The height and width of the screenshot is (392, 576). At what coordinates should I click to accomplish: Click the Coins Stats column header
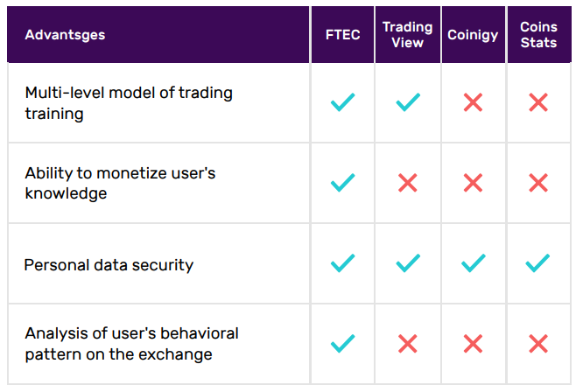click(x=538, y=34)
